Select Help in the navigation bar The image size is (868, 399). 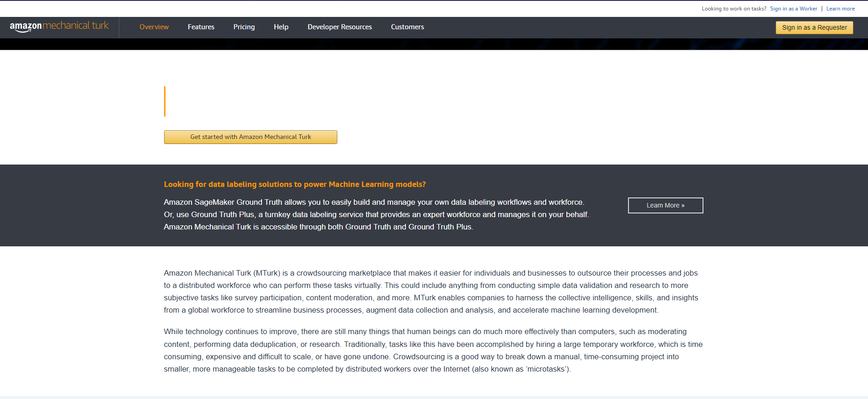281,27
